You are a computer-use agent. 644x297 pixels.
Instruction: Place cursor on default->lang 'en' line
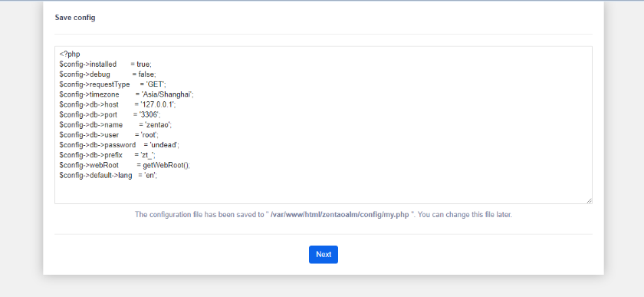pyautogui.click(x=108, y=175)
